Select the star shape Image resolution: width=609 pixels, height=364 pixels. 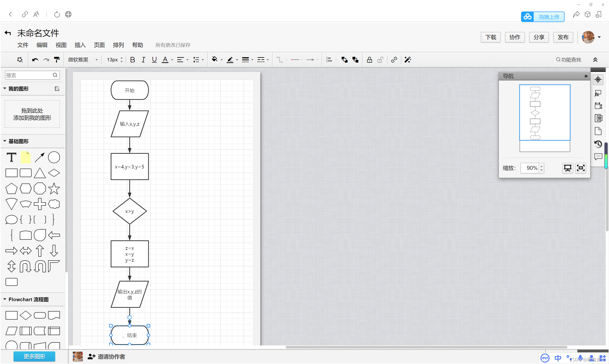[54, 188]
